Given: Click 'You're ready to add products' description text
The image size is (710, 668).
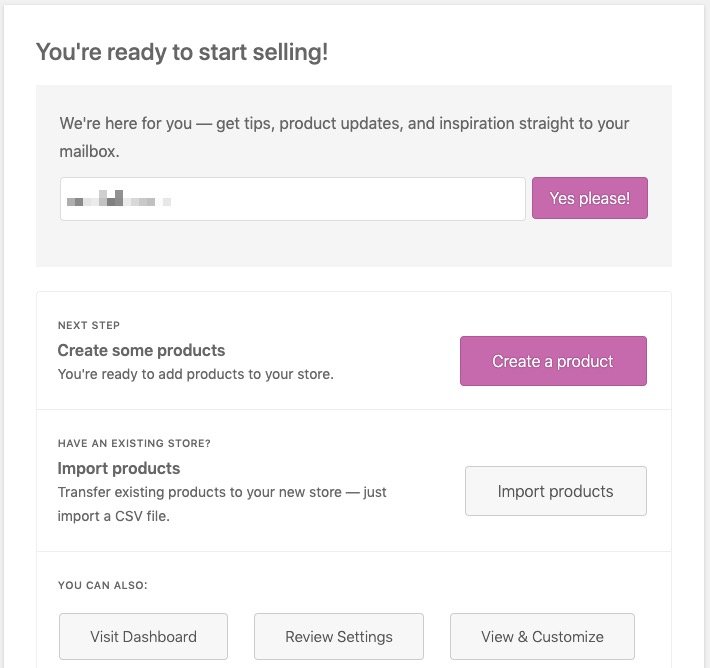Looking at the screenshot, I should coord(195,375).
